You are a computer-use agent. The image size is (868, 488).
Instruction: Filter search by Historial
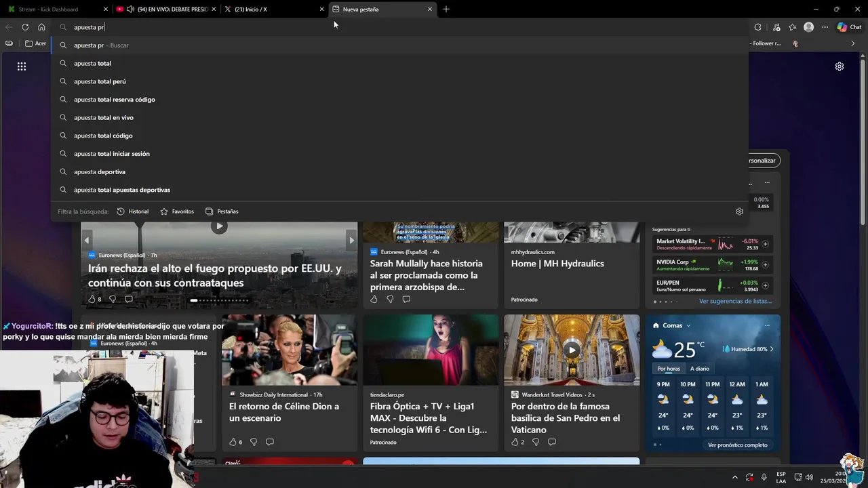pos(133,211)
